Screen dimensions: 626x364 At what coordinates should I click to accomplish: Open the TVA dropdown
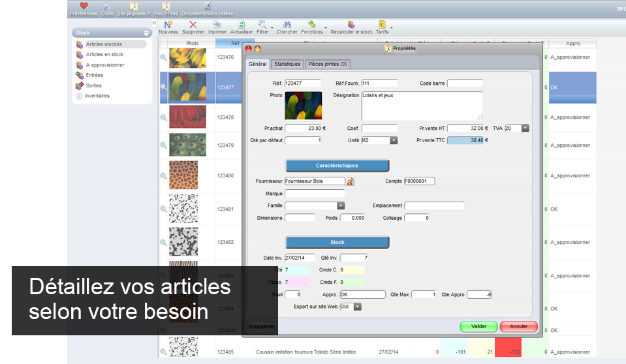(525, 129)
